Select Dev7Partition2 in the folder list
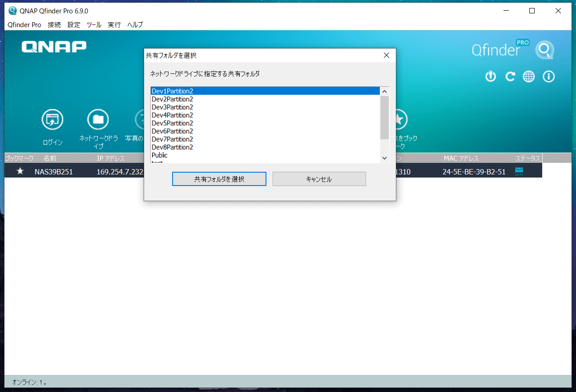Image resolution: width=576 pixels, height=392 pixels. (265, 139)
